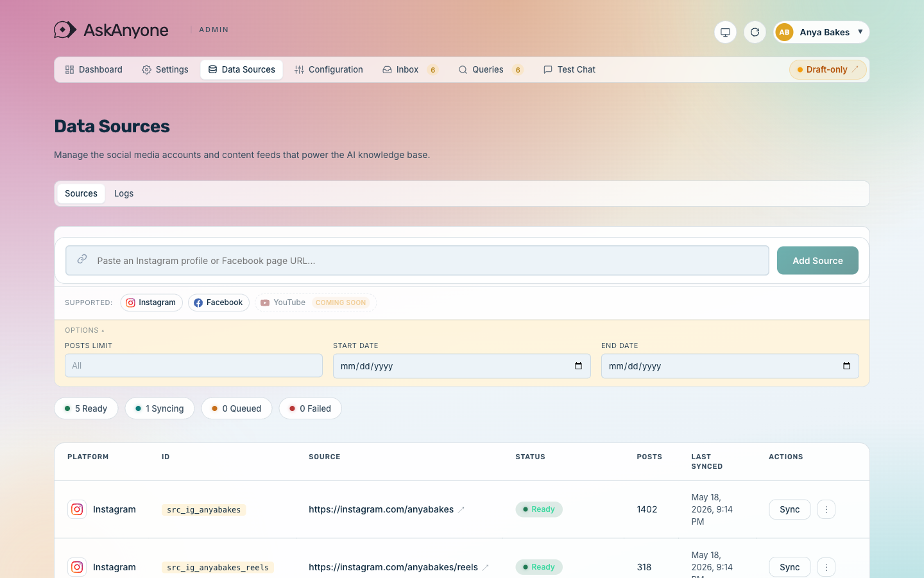Click the Queries count badge 6
This screenshot has height=578, width=924.
pos(518,70)
